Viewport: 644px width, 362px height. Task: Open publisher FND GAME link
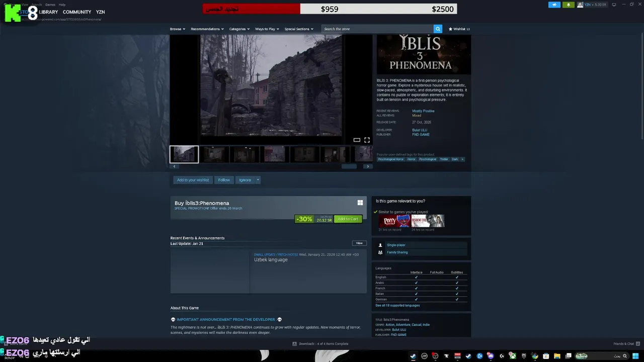click(x=421, y=135)
